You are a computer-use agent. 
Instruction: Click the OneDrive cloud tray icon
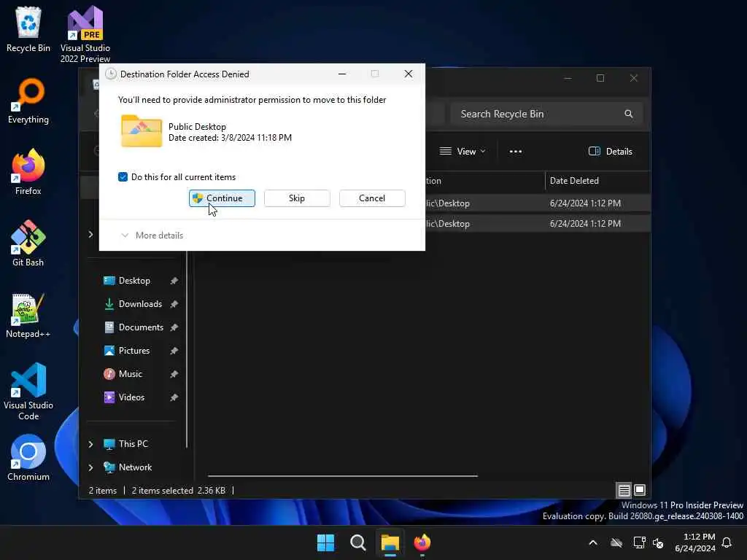616,542
